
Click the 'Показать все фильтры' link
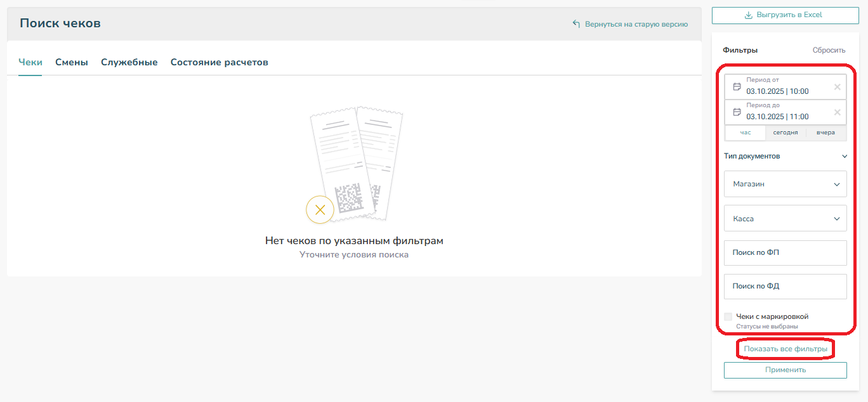point(785,349)
